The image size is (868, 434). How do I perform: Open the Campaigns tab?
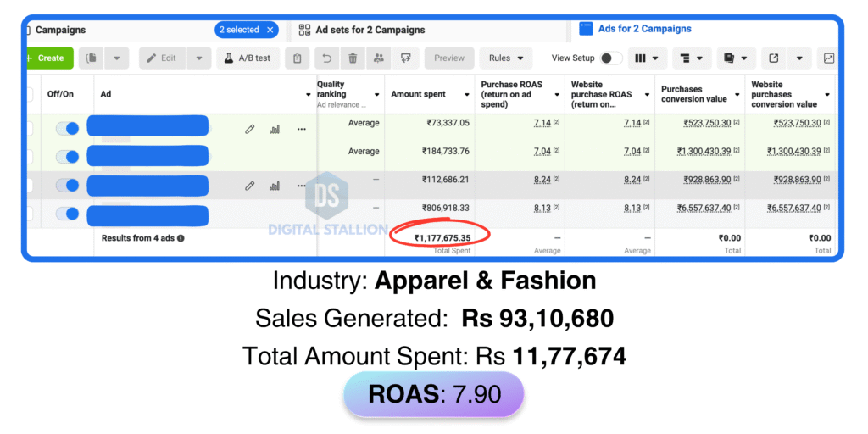pos(60,30)
